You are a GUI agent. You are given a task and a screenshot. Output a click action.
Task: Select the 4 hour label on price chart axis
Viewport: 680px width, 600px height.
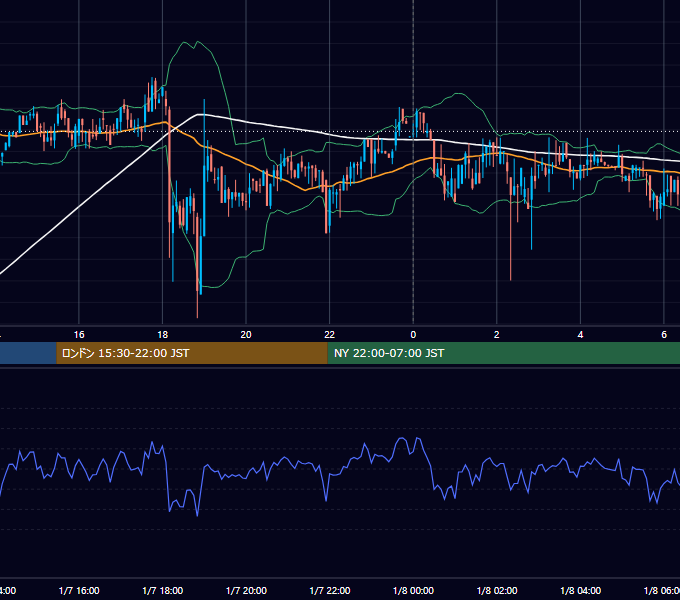coord(580,335)
